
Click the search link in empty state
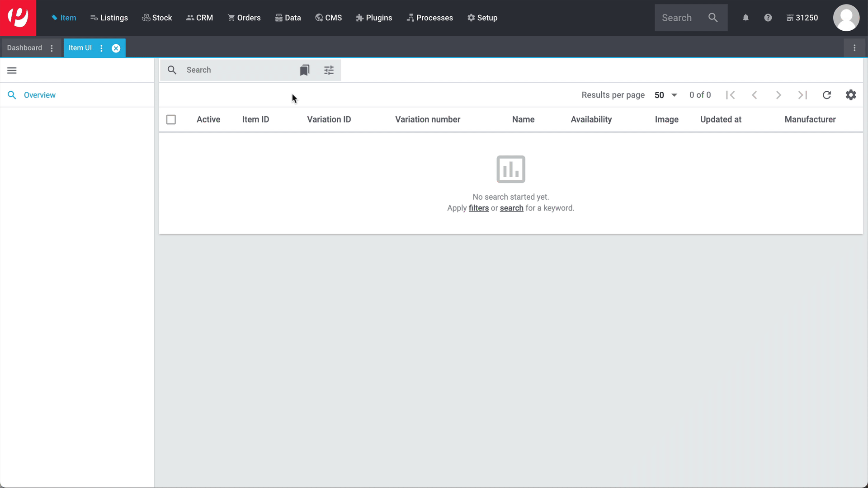(x=511, y=208)
